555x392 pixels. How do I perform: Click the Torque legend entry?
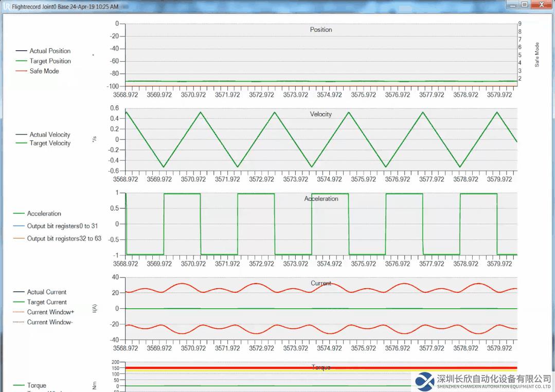pos(37,385)
